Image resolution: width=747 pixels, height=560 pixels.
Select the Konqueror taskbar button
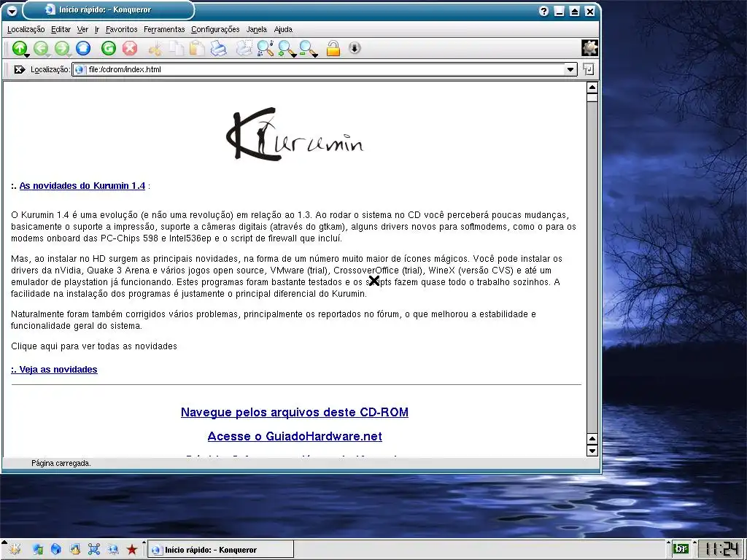pyautogui.click(x=220, y=550)
